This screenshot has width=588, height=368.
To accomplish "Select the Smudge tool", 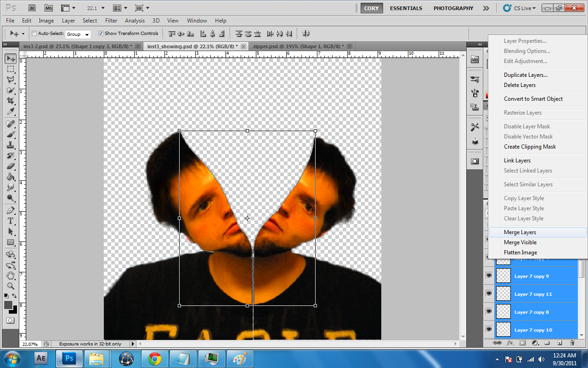I will (x=11, y=187).
